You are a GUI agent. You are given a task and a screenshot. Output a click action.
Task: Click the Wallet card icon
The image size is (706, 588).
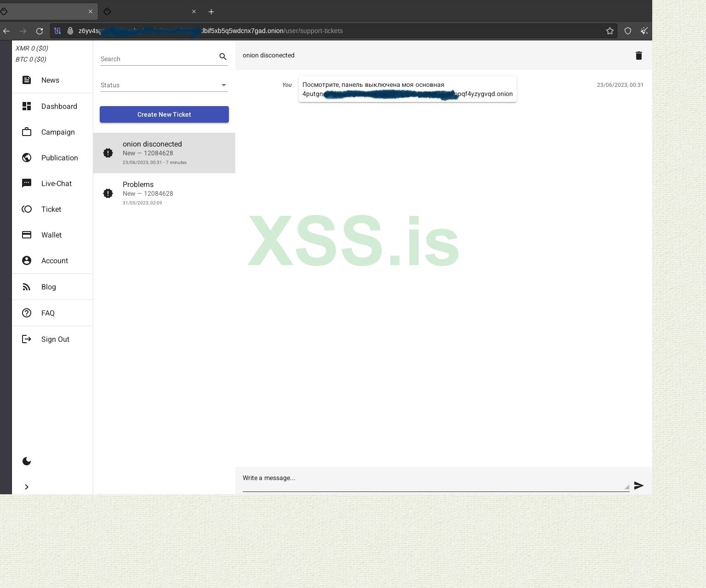tap(27, 235)
